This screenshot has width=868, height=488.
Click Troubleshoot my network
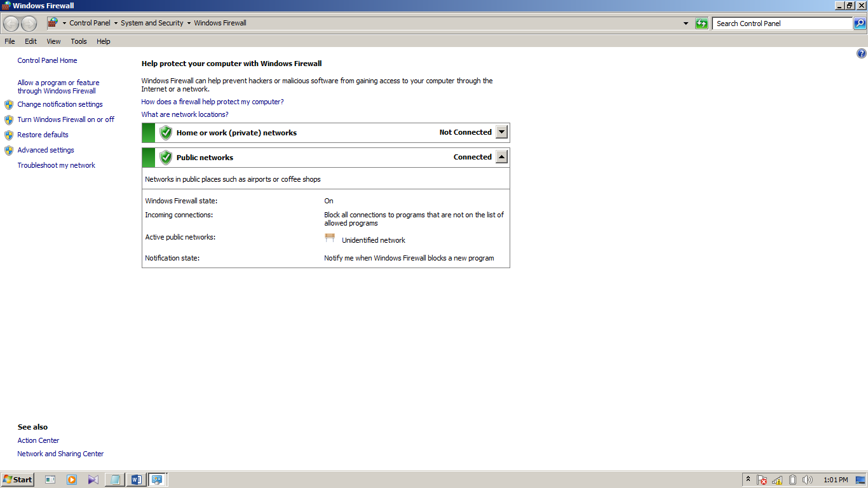coord(57,165)
